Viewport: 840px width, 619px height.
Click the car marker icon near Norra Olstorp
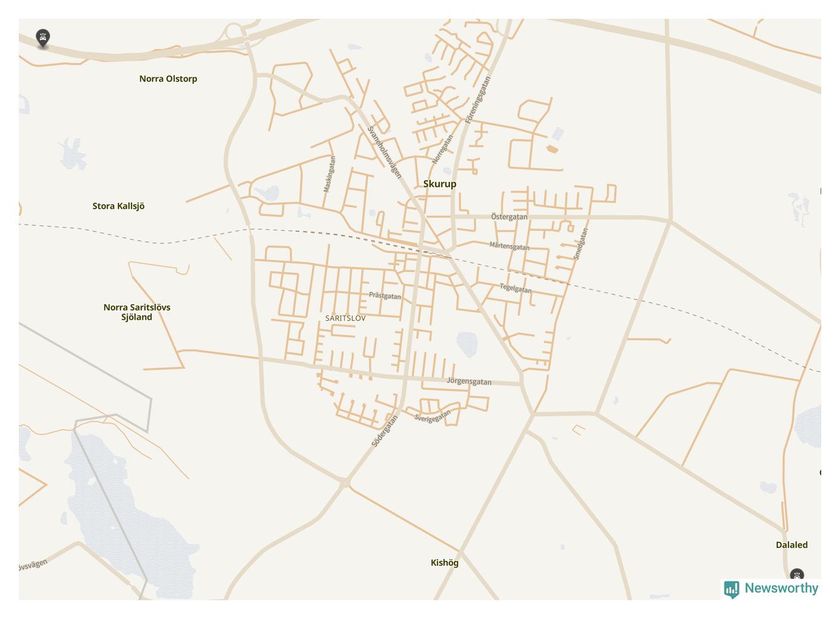(x=43, y=38)
